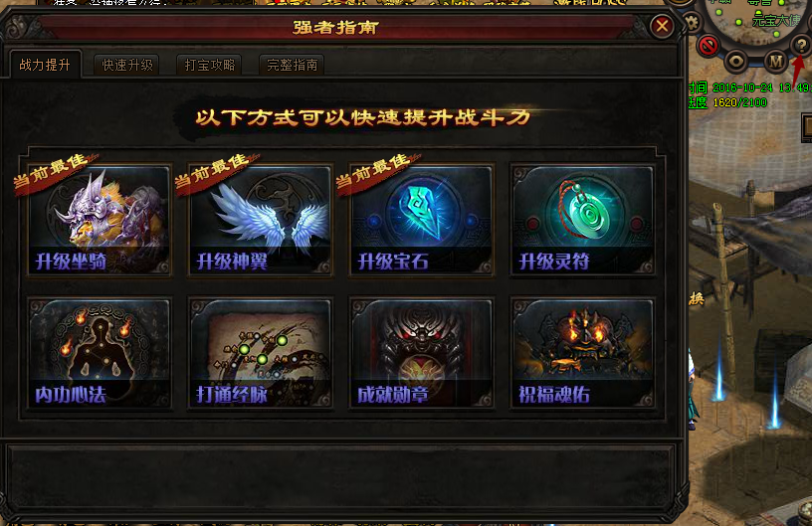Open the map with the M button
The height and width of the screenshot is (526, 812).
775,62
